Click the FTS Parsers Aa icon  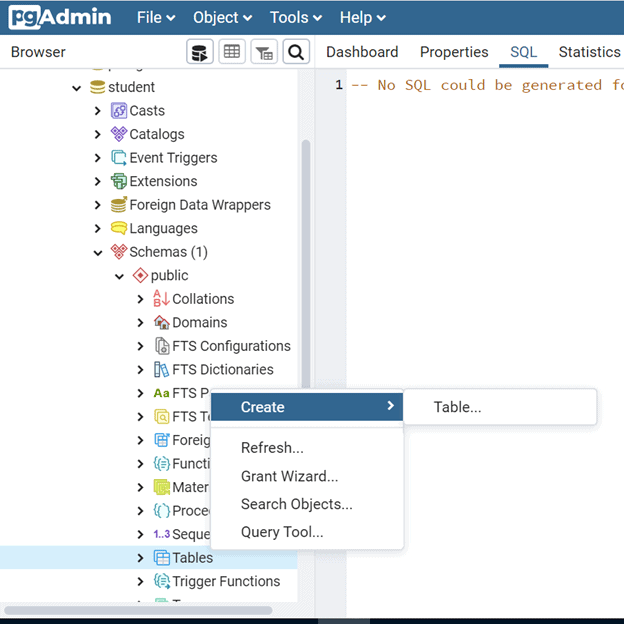pyautogui.click(x=161, y=393)
